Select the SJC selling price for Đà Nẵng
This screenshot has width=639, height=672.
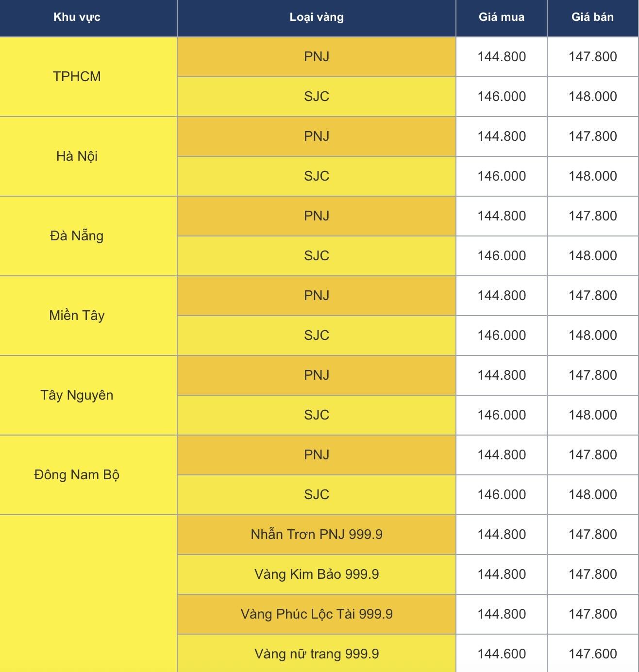[592, 255]
